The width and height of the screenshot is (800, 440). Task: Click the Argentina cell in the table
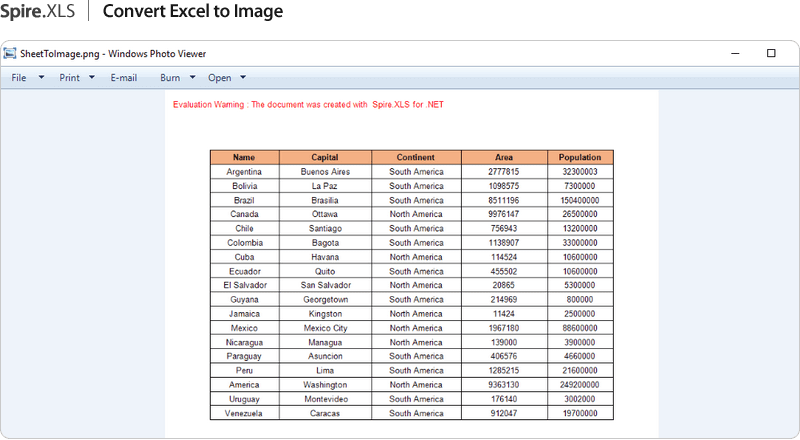tap(244, 172)
